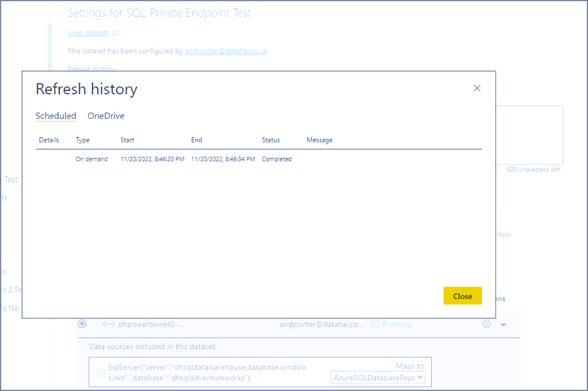The height and width of the screenshot is (391, 588).
Task: Collapse the gateway row expander arrow
Action: point(504,325)
